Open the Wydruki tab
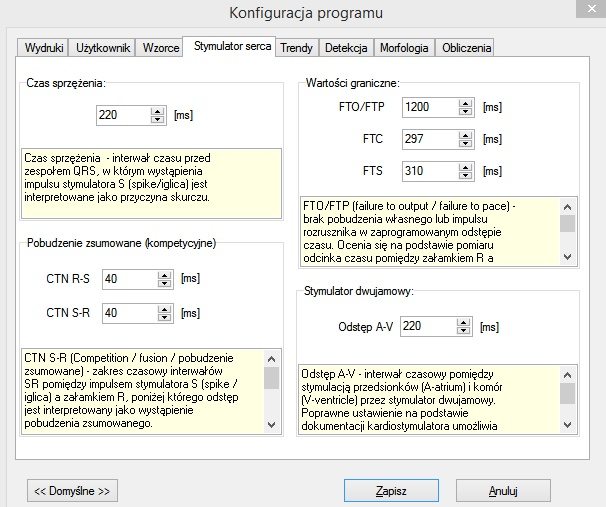The width and height of the screenshot is (606, 507). coord(43,48)
